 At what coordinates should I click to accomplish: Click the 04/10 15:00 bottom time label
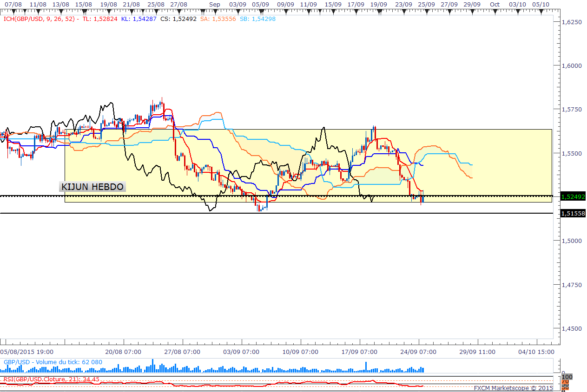tap(535, 352)
